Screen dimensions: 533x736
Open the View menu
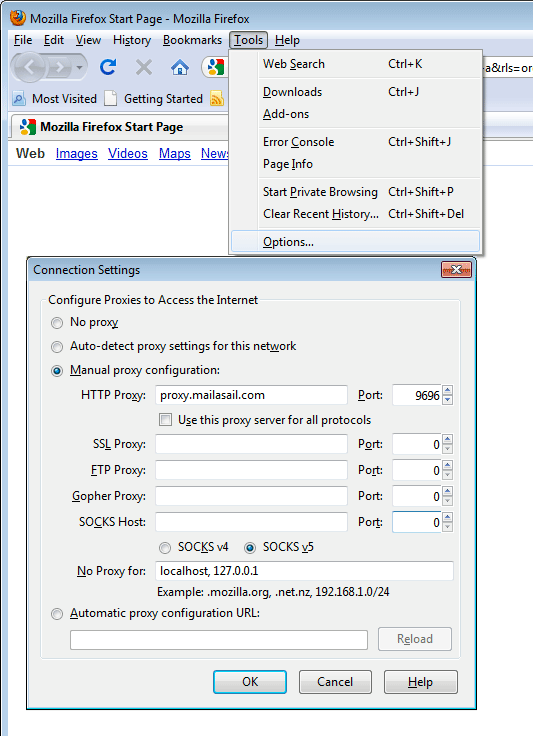tap(88, 40)
